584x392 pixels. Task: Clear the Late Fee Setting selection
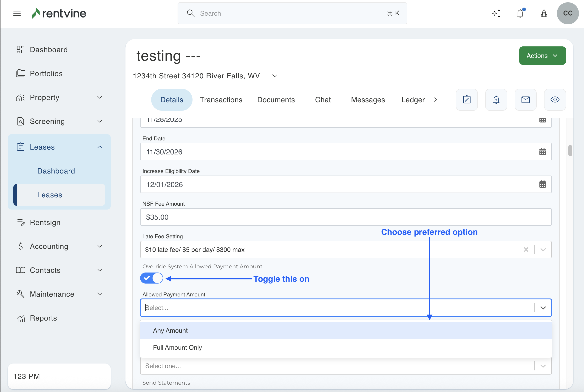tap(526, 250)
